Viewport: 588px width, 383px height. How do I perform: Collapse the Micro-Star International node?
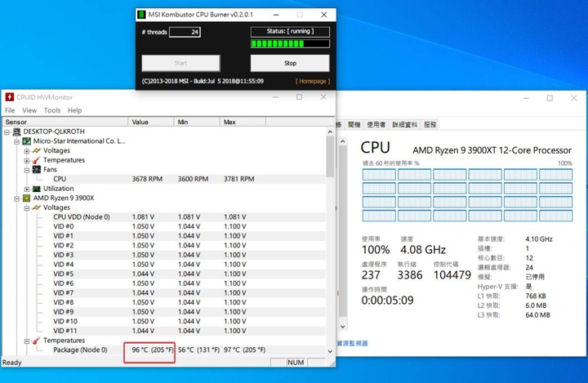click(16, 141)
